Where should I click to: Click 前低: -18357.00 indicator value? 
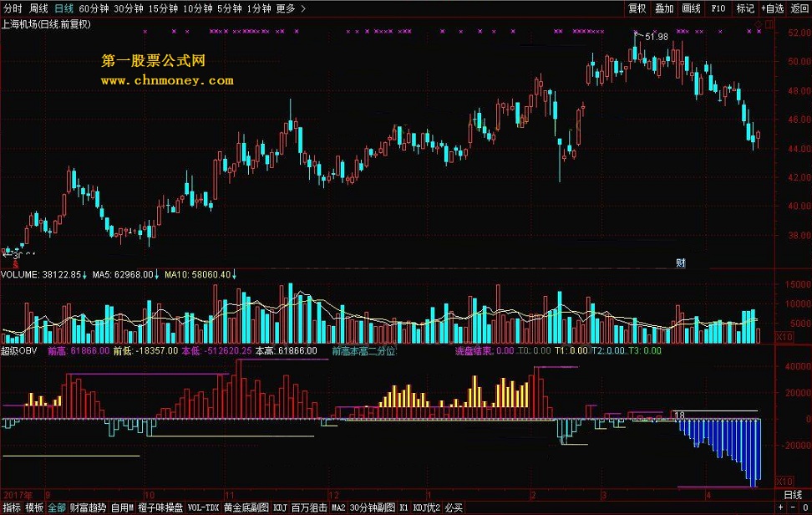point(145,351)
